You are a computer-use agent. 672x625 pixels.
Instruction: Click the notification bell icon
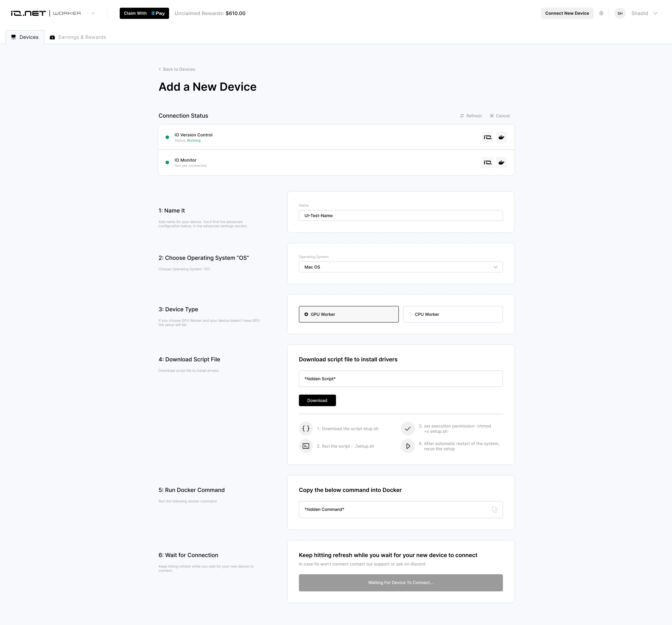tap(601, 13)
